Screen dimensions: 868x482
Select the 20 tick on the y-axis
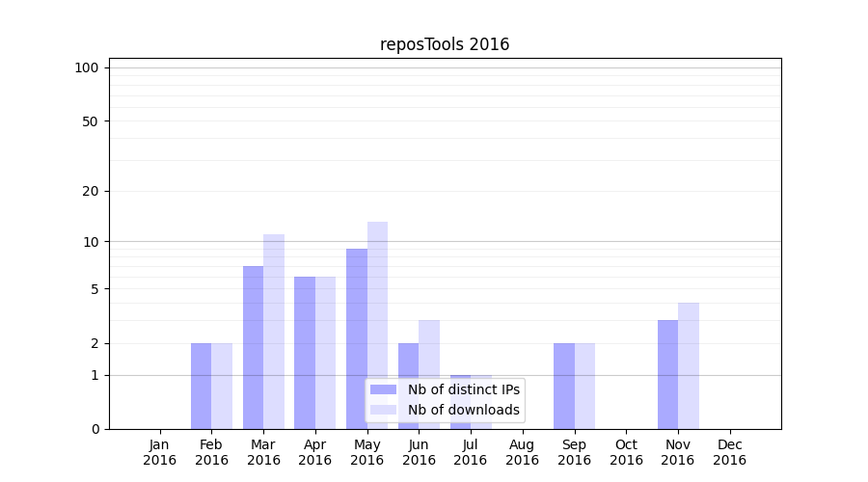point(91,191)
